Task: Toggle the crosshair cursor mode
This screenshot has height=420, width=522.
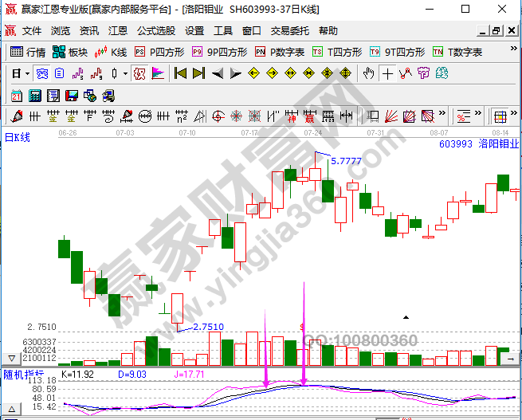Action: coord(387,74)
